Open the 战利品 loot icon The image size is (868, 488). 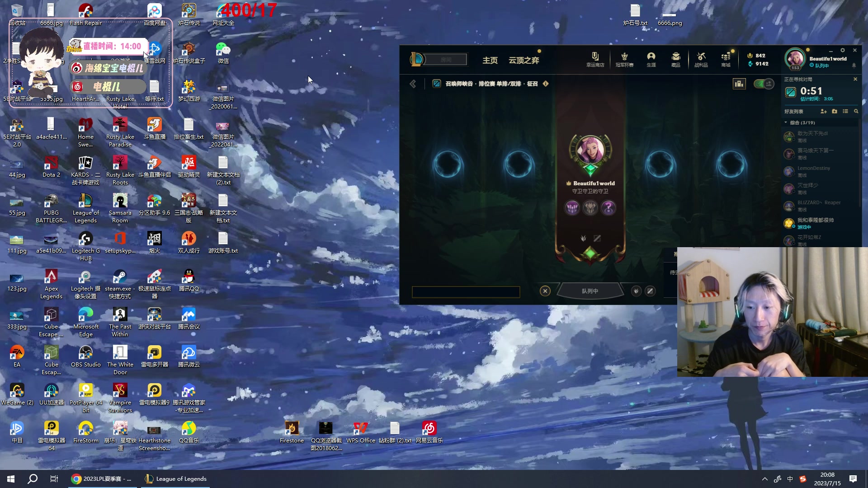tap(701, 59)
